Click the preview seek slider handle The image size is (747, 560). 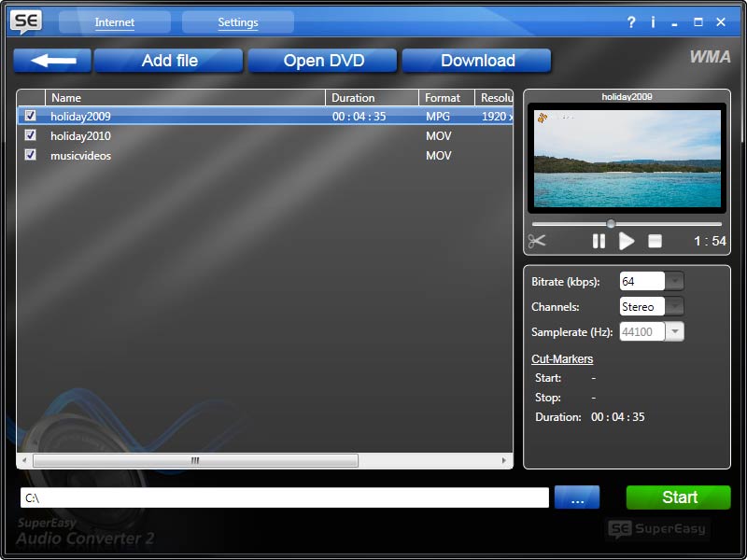[x=611, y=223]
